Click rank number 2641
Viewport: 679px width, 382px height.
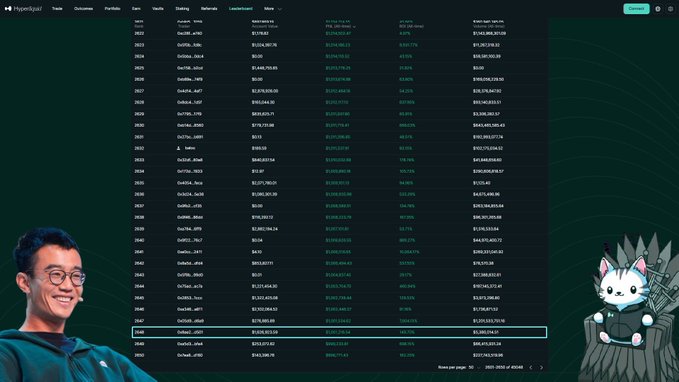tap(139, 252)
